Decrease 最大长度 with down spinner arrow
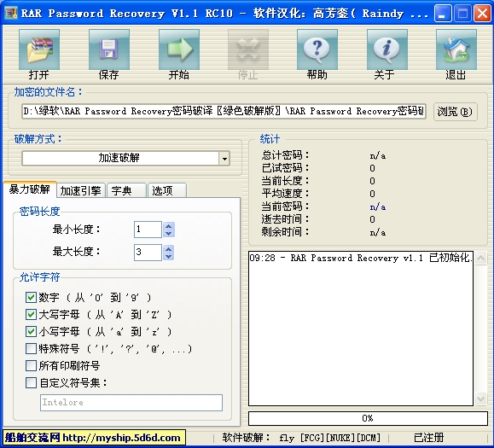 click(x=169, y=257)
